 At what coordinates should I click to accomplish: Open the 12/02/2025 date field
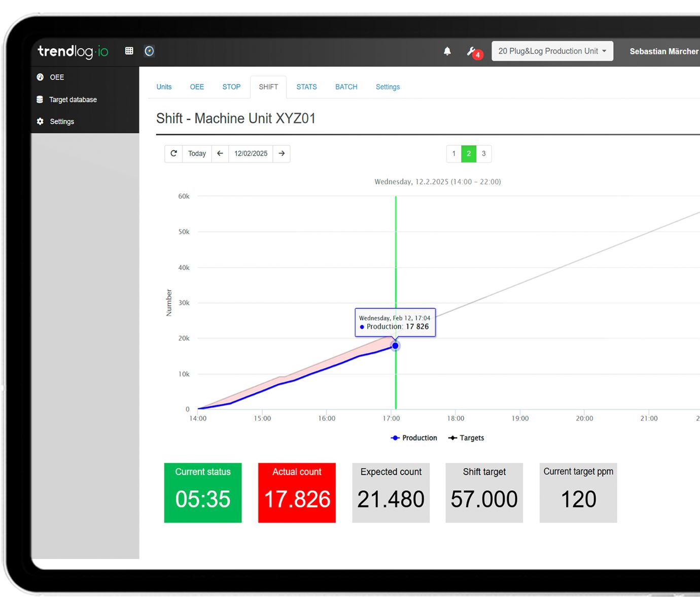(x=251, y=153)
